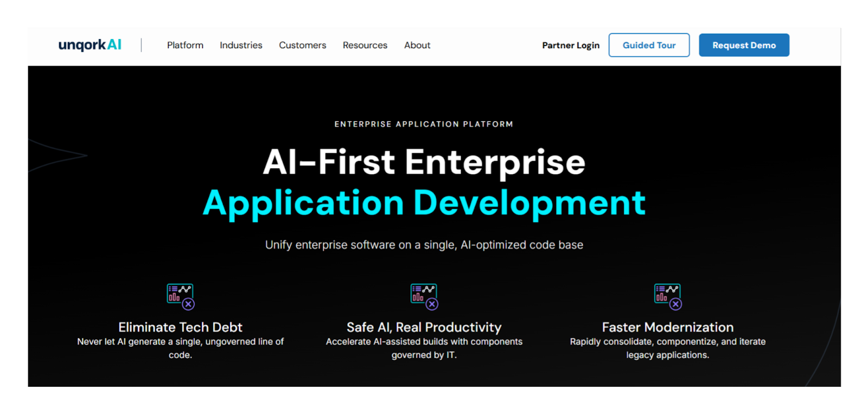The image size is (868, 414).
Task: Click the Faster Modernization heading
Action: (668, 327)
